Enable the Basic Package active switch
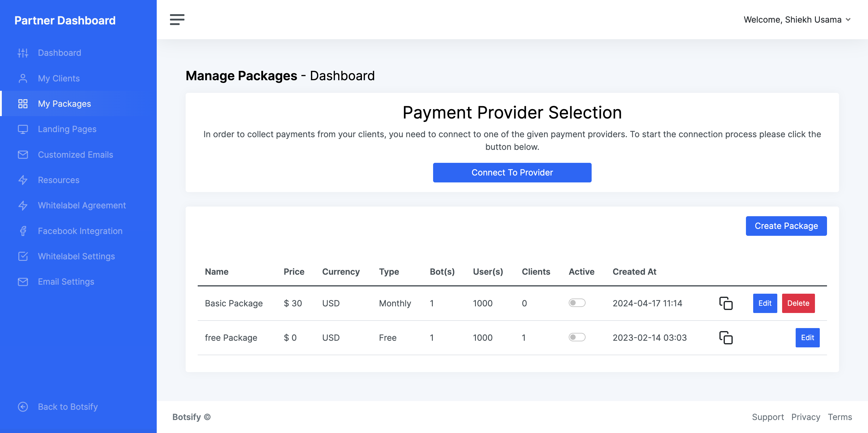This screenshot has height=433, width=868. tap(577, 303)
